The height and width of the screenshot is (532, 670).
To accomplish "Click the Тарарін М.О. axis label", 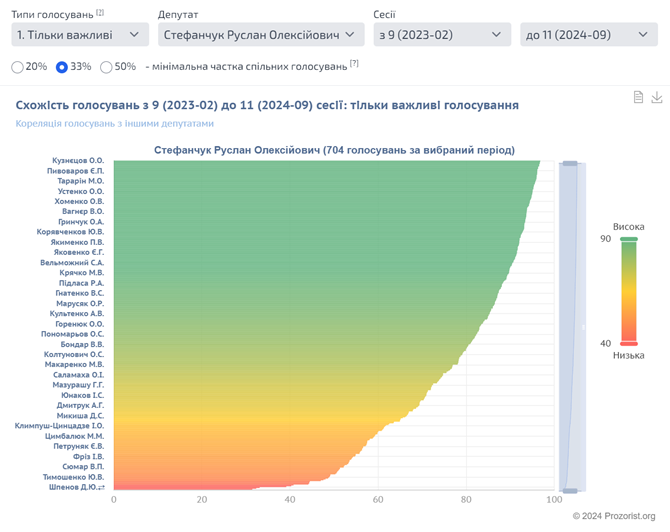I will (81, 181).
